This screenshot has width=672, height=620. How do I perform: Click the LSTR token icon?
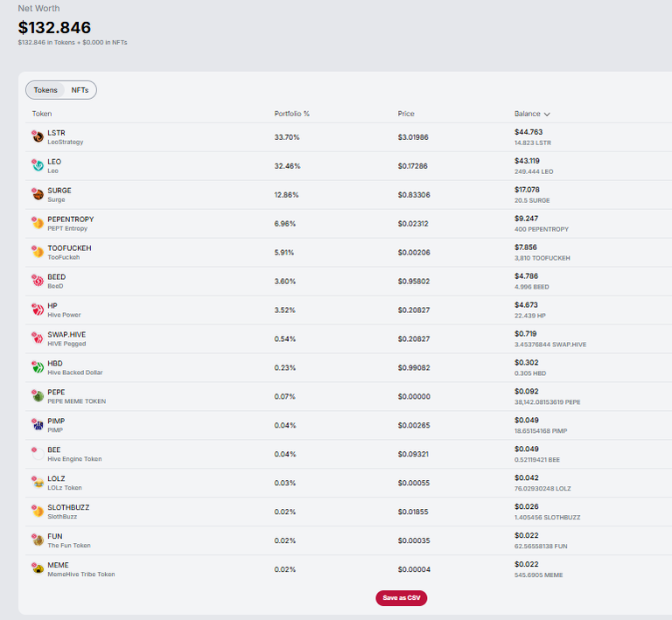38,136
